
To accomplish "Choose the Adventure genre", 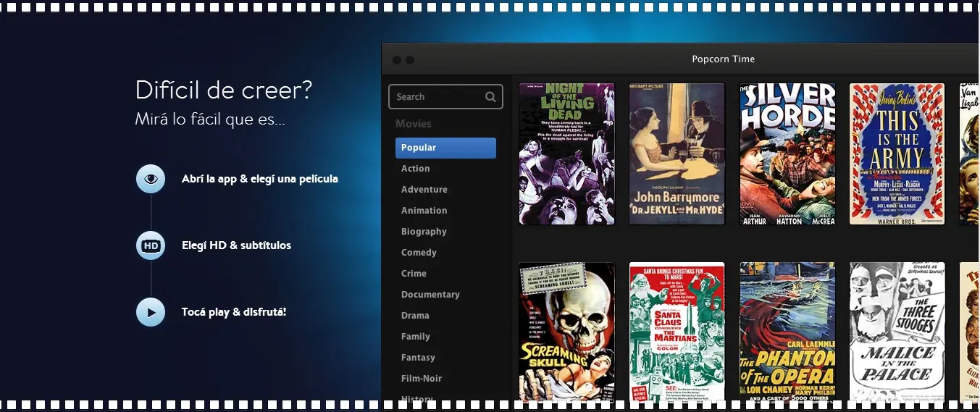I will click(424, 190).
